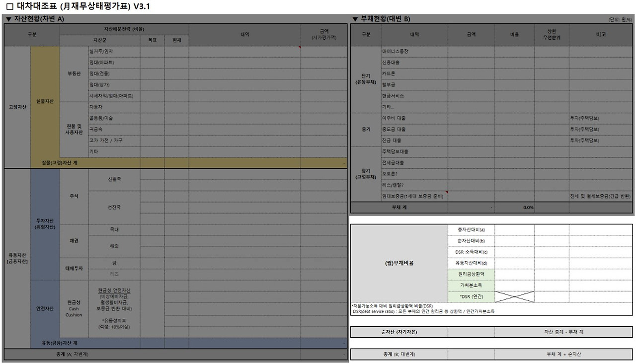Click the 리츠 cell
This screenshot has height=364, width=636.
click(x=114, y=274)
